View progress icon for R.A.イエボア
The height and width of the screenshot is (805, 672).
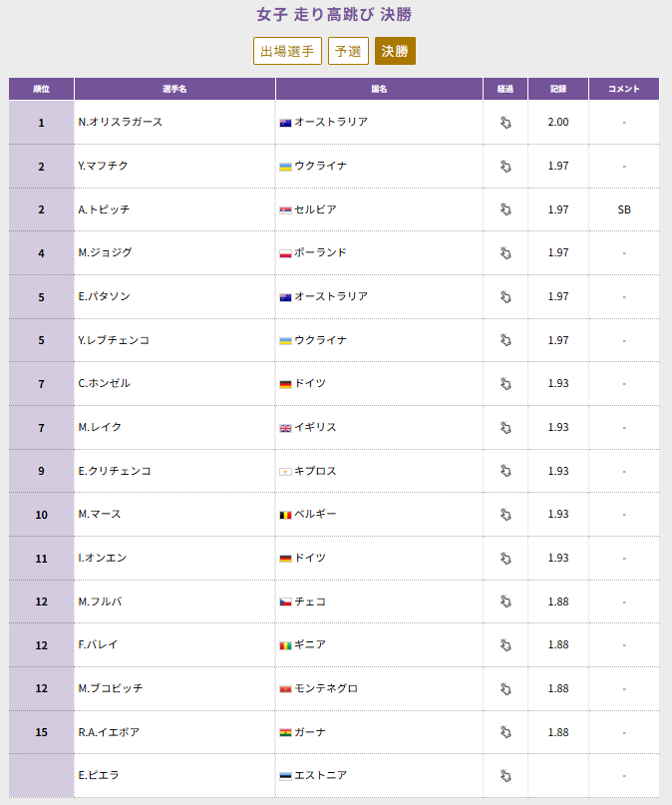[x=505, y=732]
